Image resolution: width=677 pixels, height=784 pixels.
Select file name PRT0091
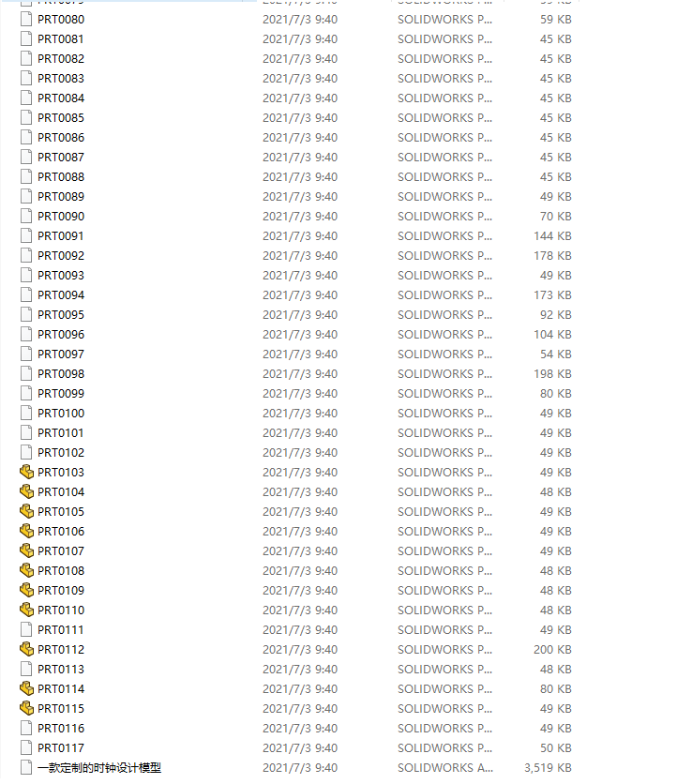61,236
